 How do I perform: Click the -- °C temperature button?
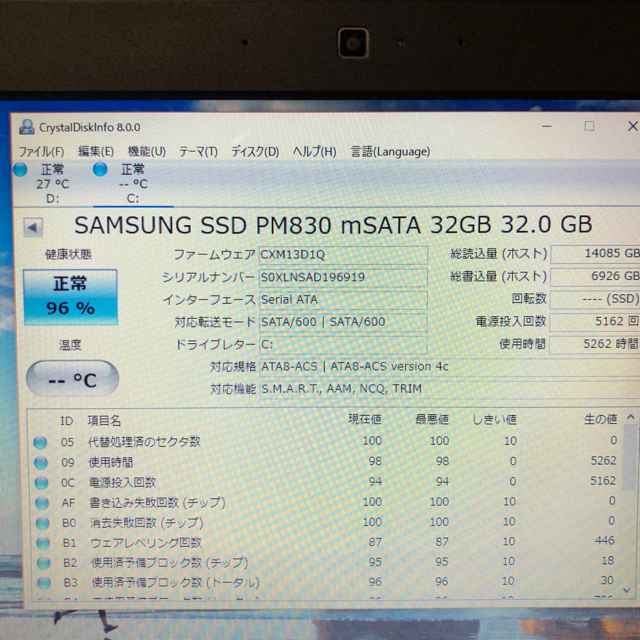point(72,378)
